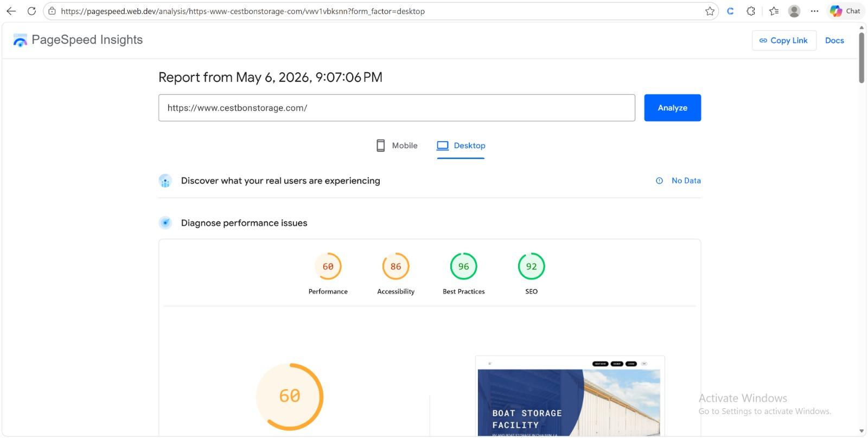Image resolution: width=868 pixels, height=438 pixels.
Task: Click the blue C extension icon
Action: [x=730, y=11]
